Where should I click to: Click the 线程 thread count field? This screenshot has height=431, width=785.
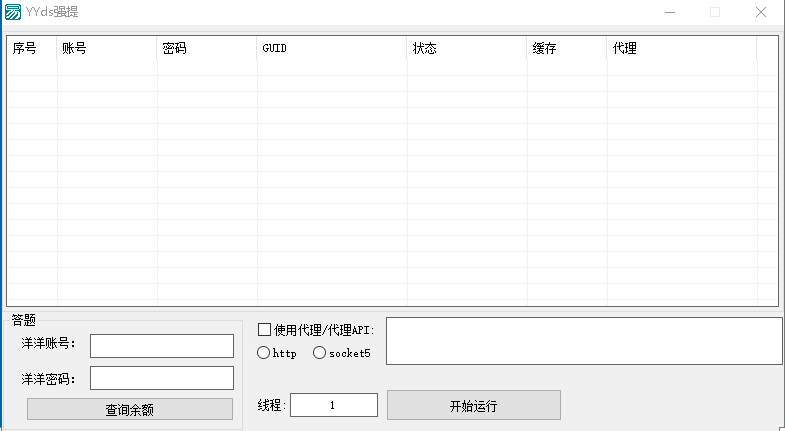pyautogui.click(x=333, y=405)
